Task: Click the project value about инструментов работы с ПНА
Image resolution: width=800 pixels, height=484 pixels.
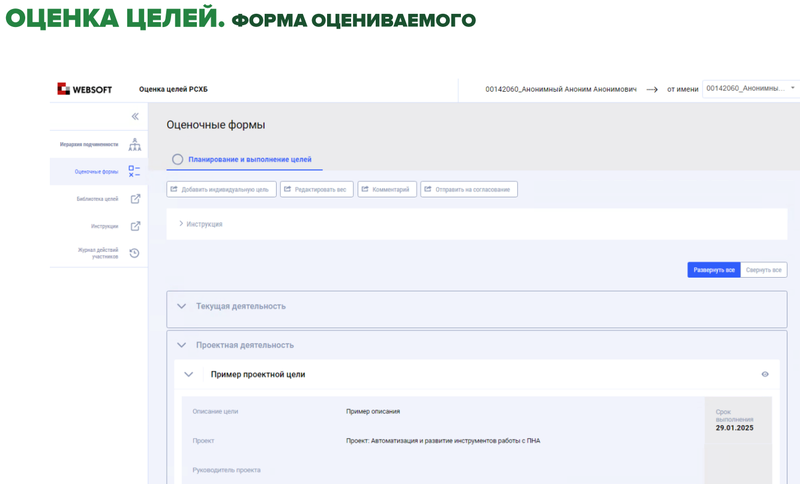Action: click(443, 441)
